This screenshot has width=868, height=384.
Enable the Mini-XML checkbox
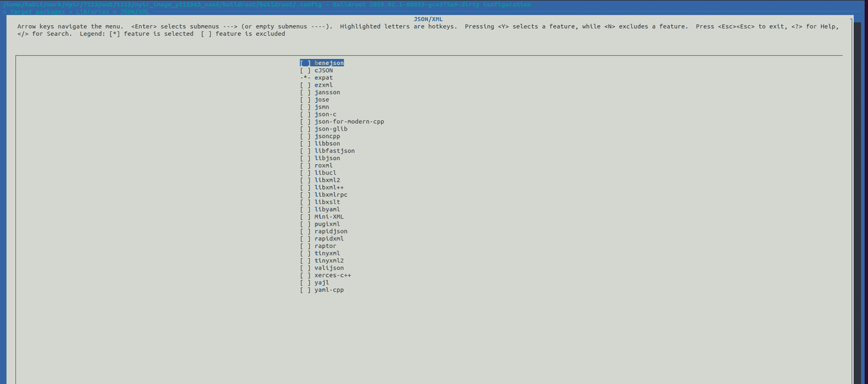tap(305, 217)
